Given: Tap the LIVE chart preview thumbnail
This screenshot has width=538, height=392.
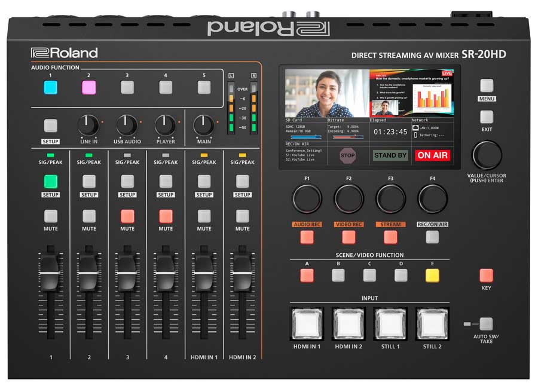Looking at the screenshot, I should tap(411, 93).
